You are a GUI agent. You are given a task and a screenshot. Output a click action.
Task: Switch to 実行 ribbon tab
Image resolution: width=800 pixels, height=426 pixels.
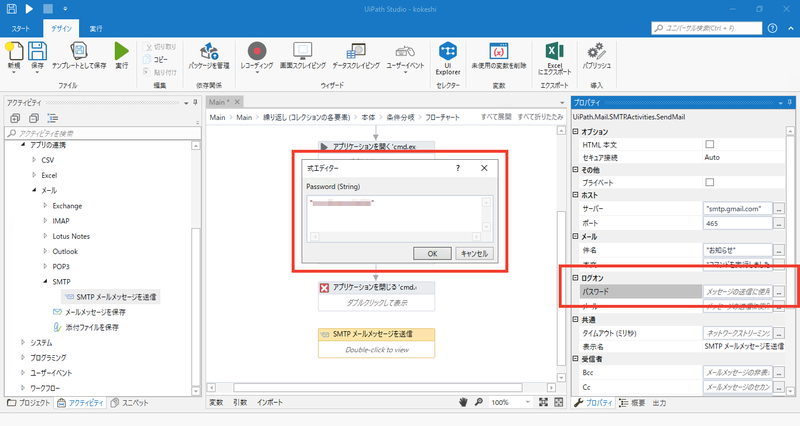(x=96, y=29)
